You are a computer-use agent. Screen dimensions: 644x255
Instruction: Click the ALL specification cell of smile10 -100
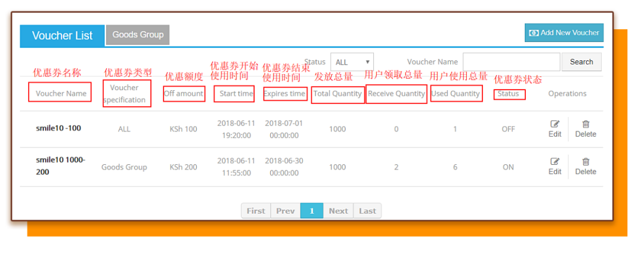[124, 129]
